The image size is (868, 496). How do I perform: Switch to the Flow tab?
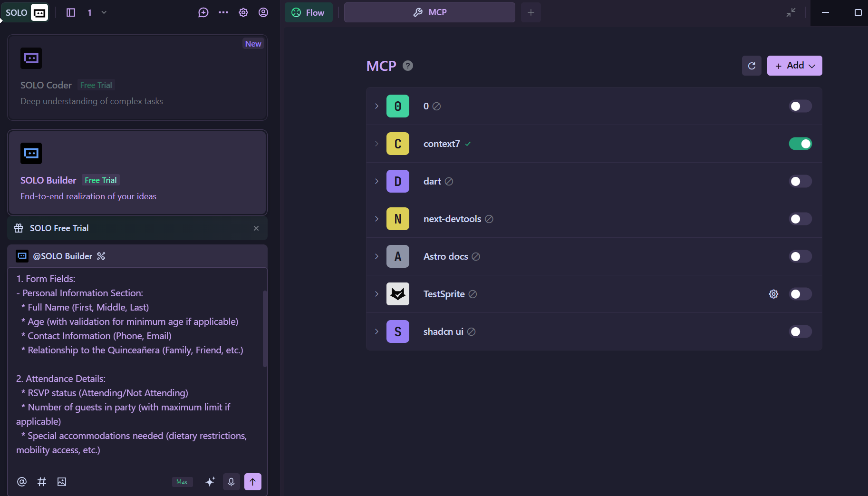pos(309,13)
